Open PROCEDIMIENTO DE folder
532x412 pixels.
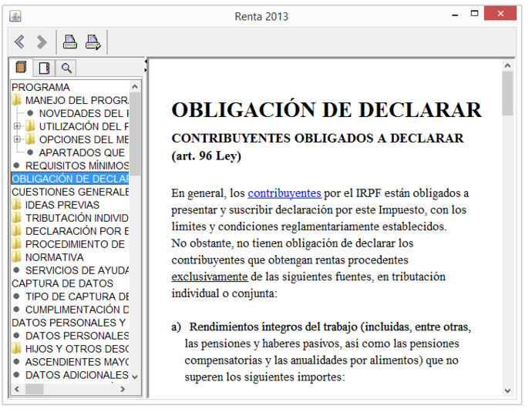(69, 244)
